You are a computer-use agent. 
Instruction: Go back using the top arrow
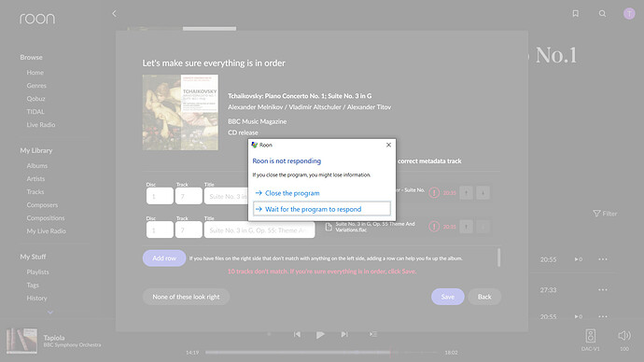click(x=114, y=14)
